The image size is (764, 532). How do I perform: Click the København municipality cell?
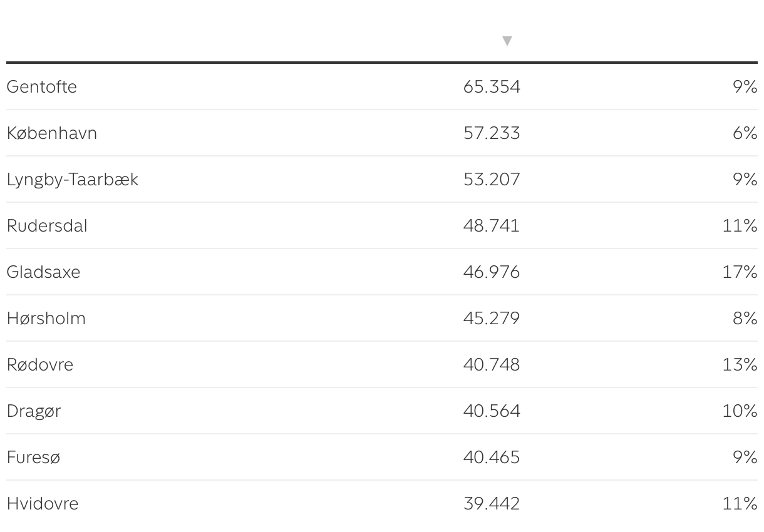coord(52,133)
